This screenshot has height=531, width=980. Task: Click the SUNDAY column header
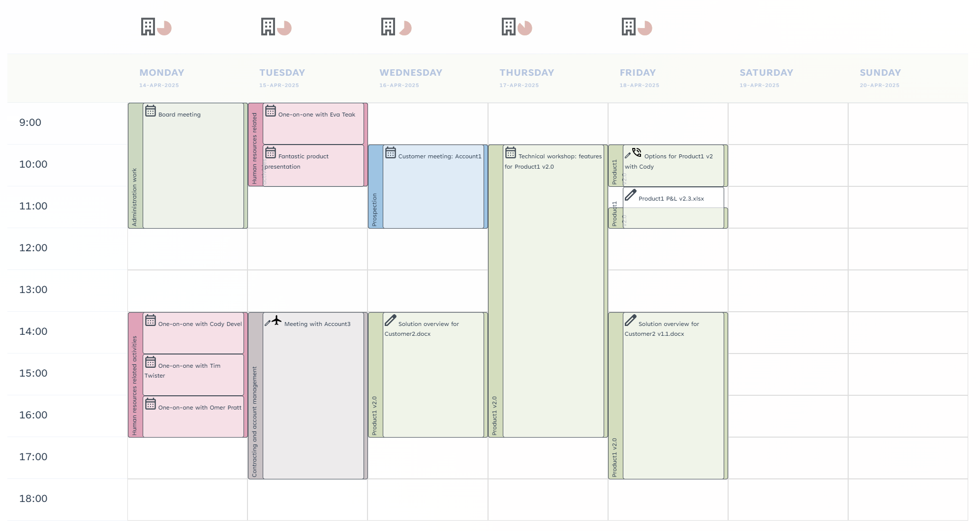coord(880,73)
